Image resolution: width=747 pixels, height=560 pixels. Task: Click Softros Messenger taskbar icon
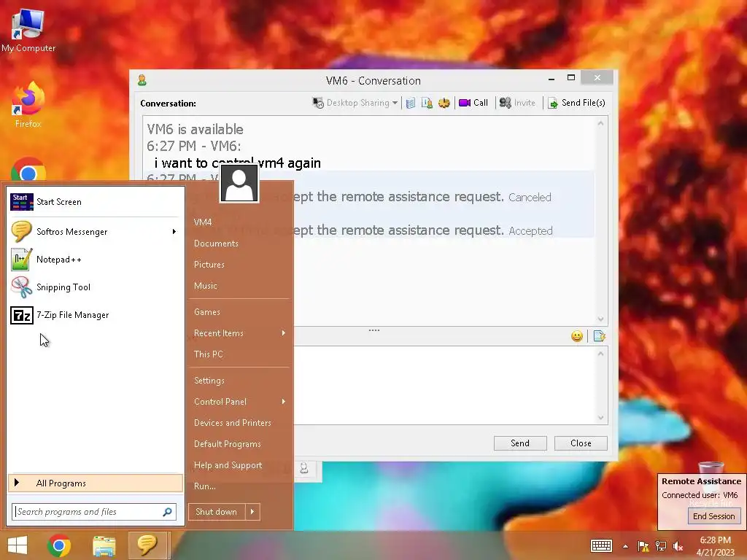pyautogui.click(x=147, y=545)
